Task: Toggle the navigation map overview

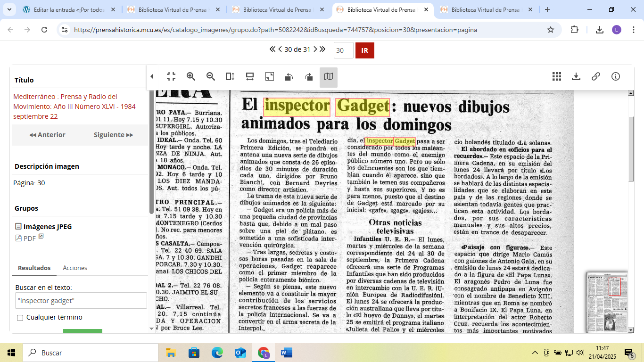Action: pos(329,77)
